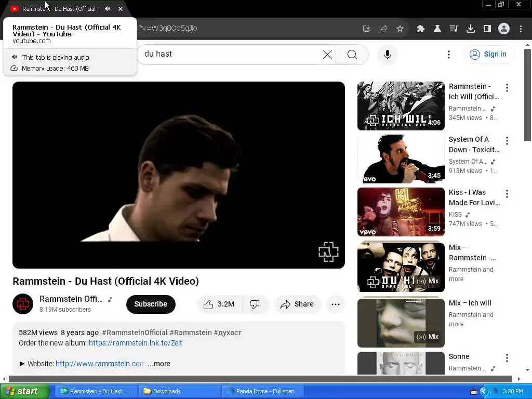Screen dimensions: 532x399
Task: Expand description with ...more
Action: coord(159,364)
